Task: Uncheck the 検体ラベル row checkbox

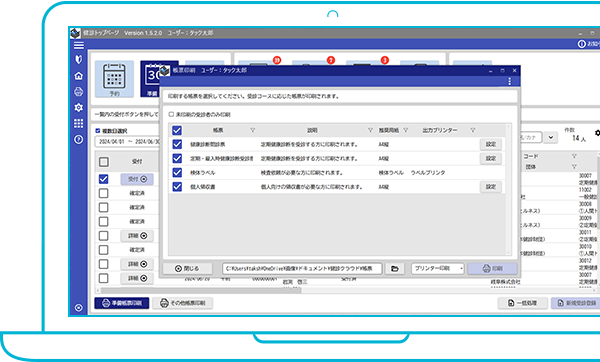Action: coord(177,173)
